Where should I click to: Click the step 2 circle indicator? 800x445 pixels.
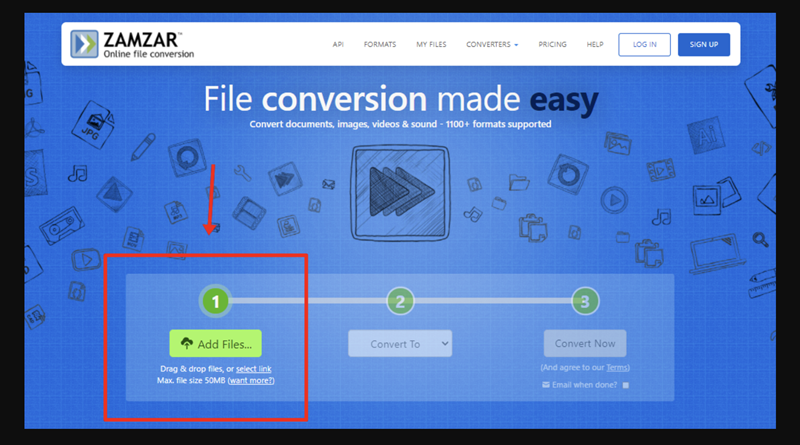[400, 300]
